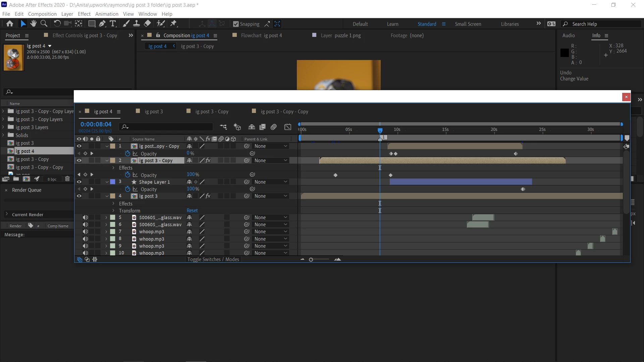This screenshot has height=362, width=644.
Task: Open the Animation menu
Action: point(106,14)
